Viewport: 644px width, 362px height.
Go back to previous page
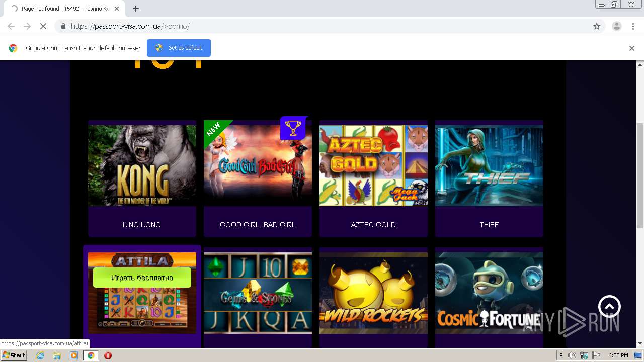pyautogui.click(x=11, y=26)
